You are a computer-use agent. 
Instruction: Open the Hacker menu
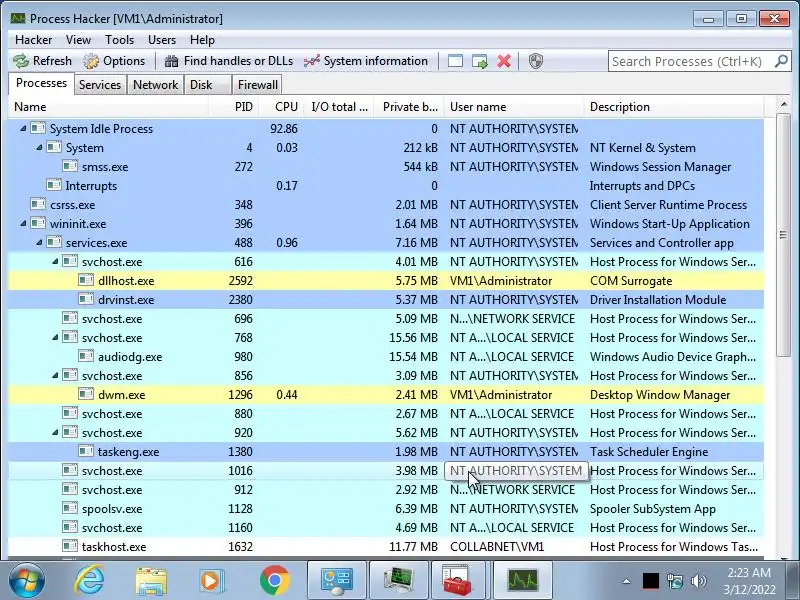[33, 40]
